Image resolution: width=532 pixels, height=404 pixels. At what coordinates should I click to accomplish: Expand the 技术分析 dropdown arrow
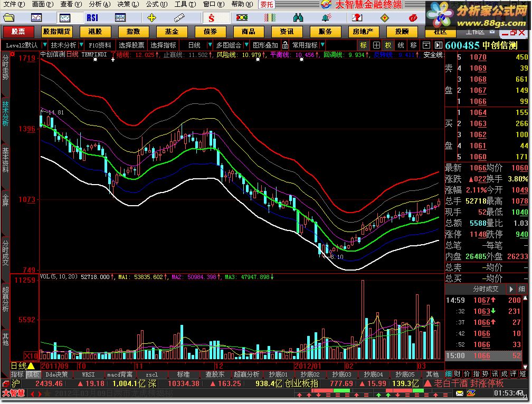(x=81, y=45)
